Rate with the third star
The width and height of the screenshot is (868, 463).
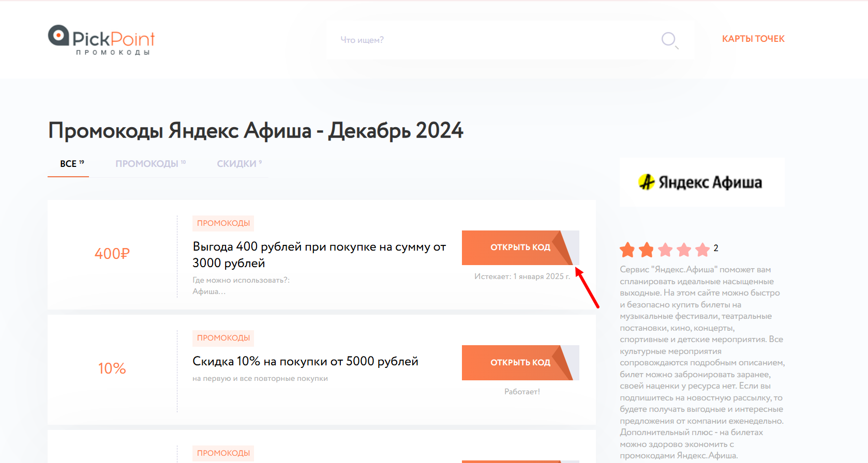(x=665, y=250)
